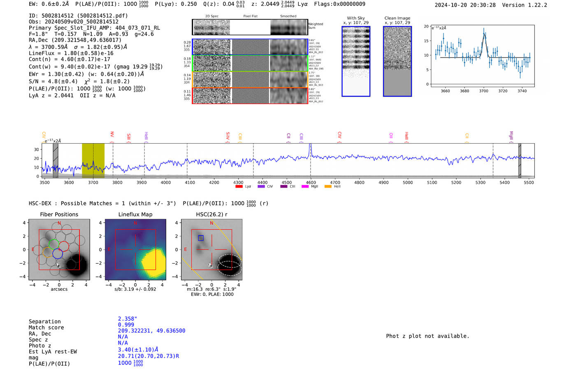
Task: Click the blue fiber circle in Fiber Positions
Action: tap(58, 254)
